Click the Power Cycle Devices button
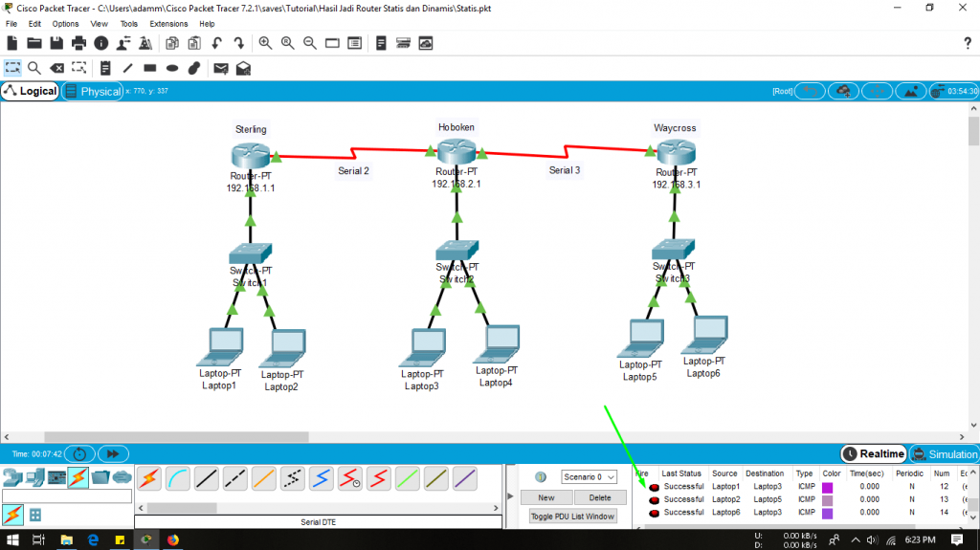 click(x=79, y=453)
